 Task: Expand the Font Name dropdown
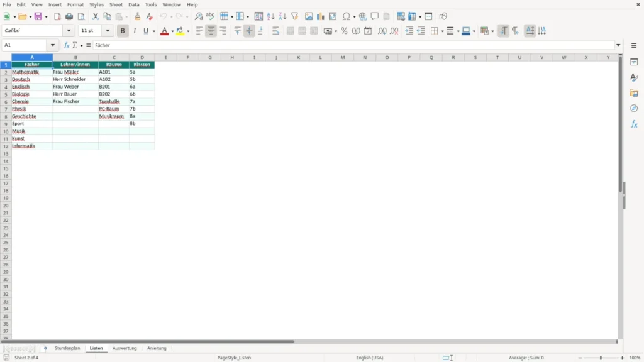coord(69,31)
